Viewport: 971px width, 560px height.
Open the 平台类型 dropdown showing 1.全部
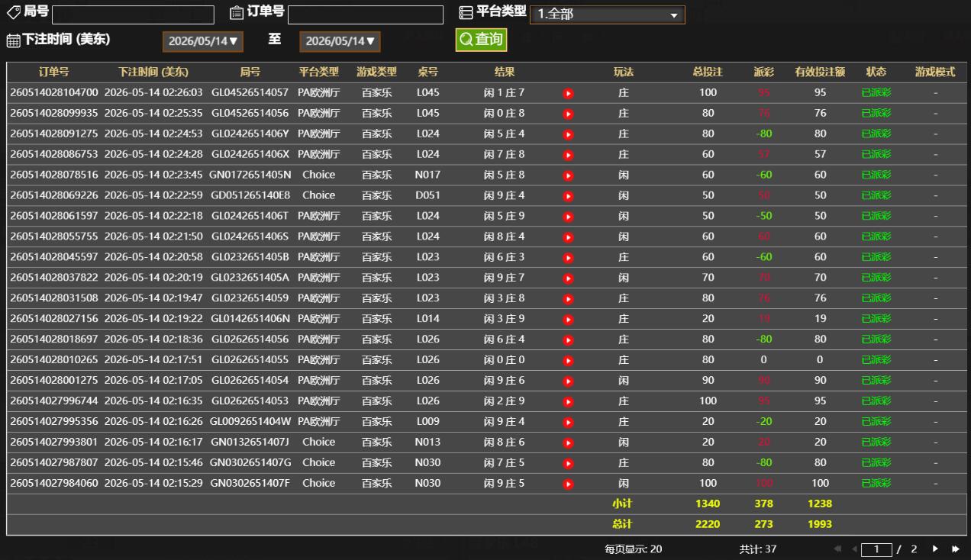click(x=608, y=14)
